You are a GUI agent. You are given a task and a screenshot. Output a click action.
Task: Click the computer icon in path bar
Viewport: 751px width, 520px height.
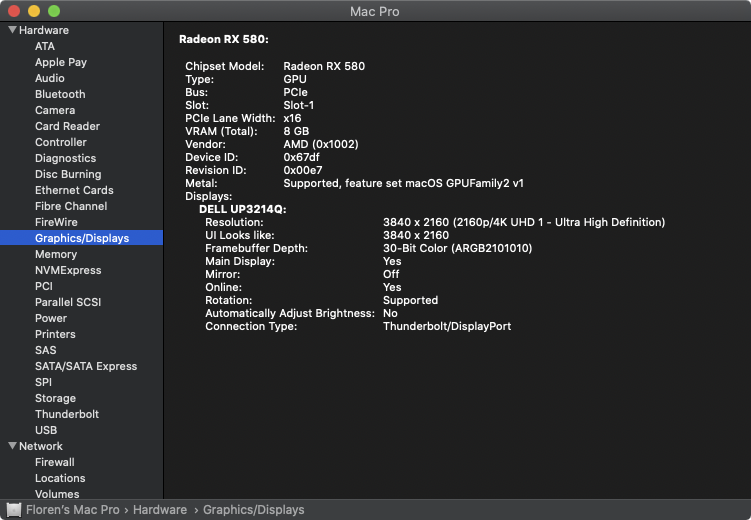[x=14, y=510]
